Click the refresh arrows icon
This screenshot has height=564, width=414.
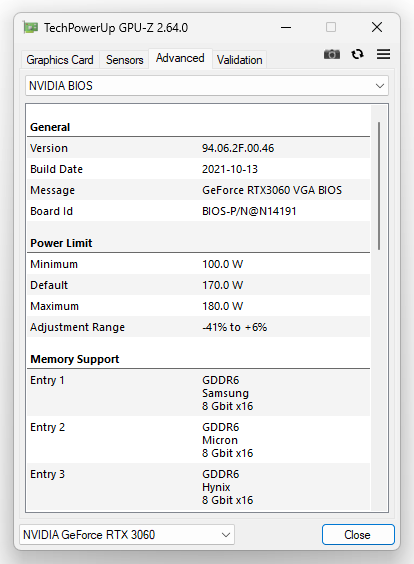tap(357, 54)
